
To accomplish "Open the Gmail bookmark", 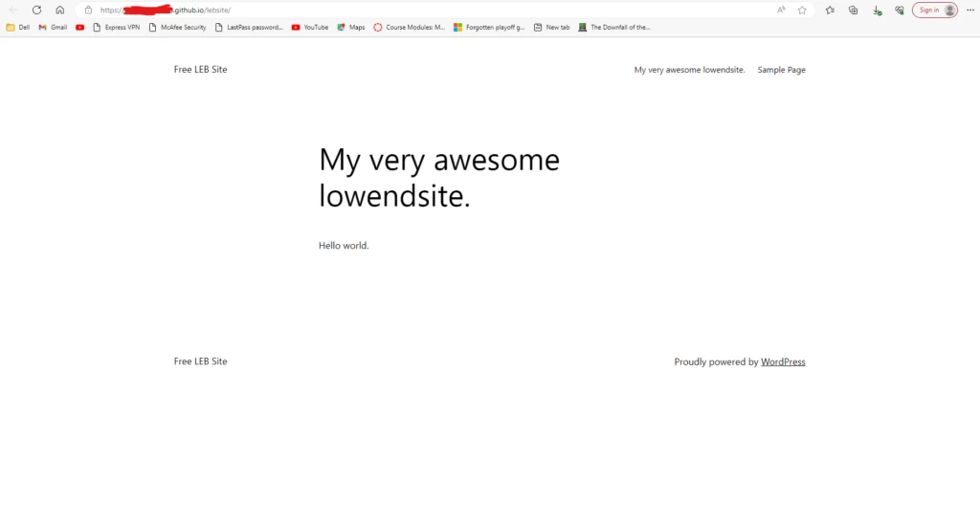I will click(x=53, y=27).
